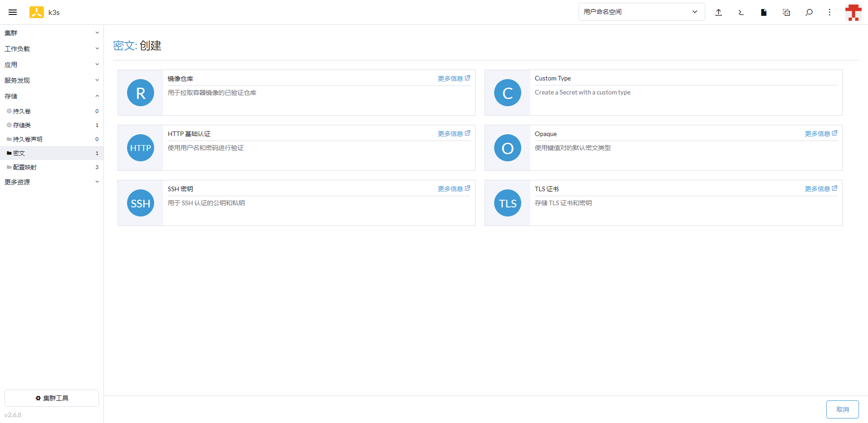Open 更多信息 link for Opaque
This screenshot has width=868, height=423.
point(821,134)
